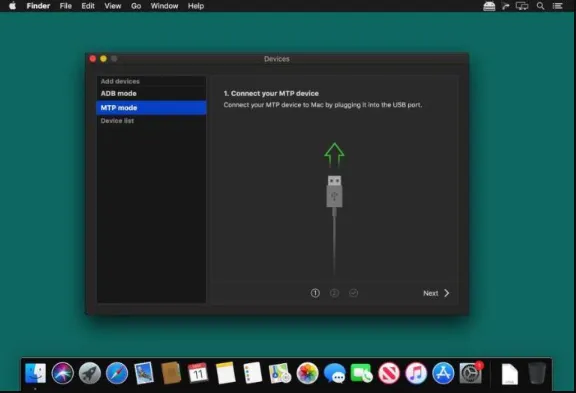The width and height of the screenshot is (576, 393).
Task: Go to step 1 indicator
Action: [315, 293]
